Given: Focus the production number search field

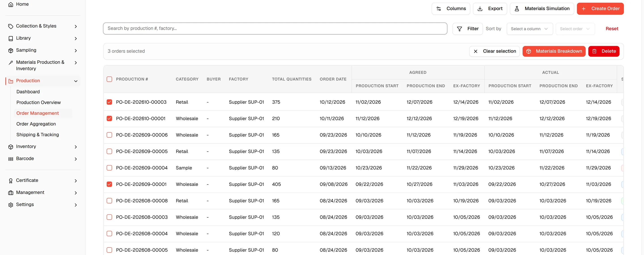Looking at the screenshot, I should pyautogui.click(x=275, y=28).
